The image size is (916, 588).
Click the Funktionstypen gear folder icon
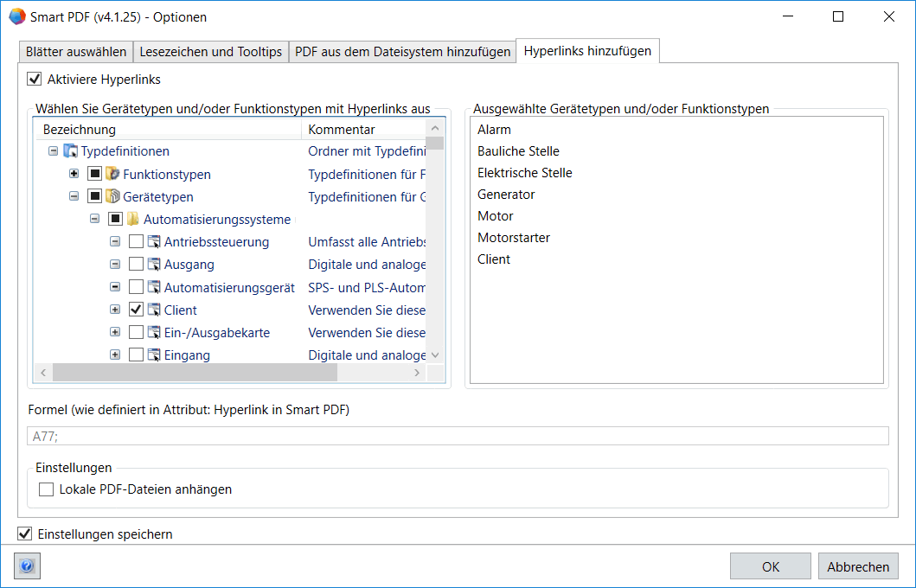coord(112,175)
